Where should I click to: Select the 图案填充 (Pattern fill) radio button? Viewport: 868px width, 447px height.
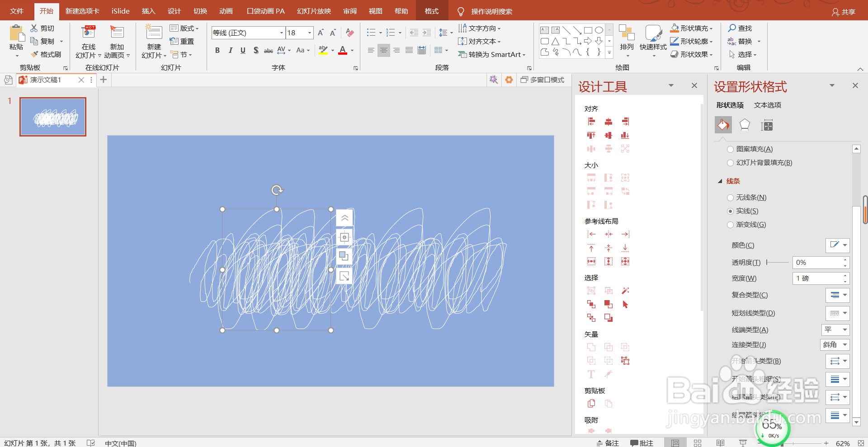coord(730,149)
